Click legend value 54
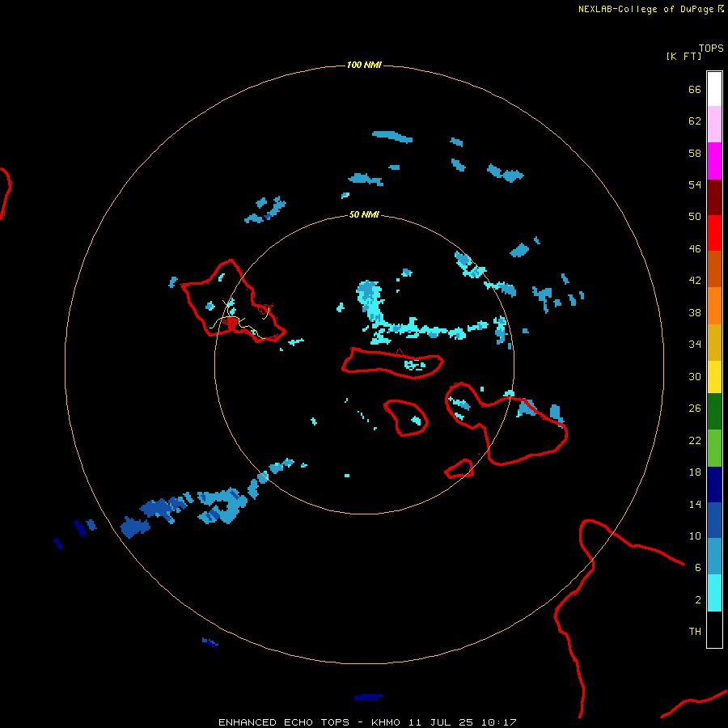The width and height of the screenshot is (728, 728). pos(695,184)
